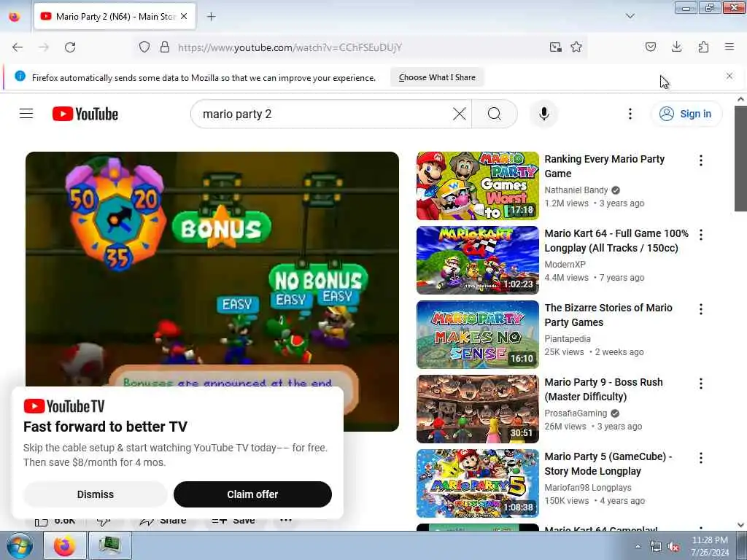Screen dimensions: 747x560
Task: Open the Windows Start menu
Action: click(x=19, y=545)
